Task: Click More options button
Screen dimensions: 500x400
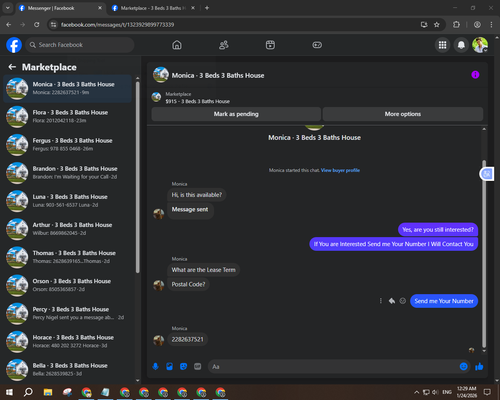Action: 403,114
